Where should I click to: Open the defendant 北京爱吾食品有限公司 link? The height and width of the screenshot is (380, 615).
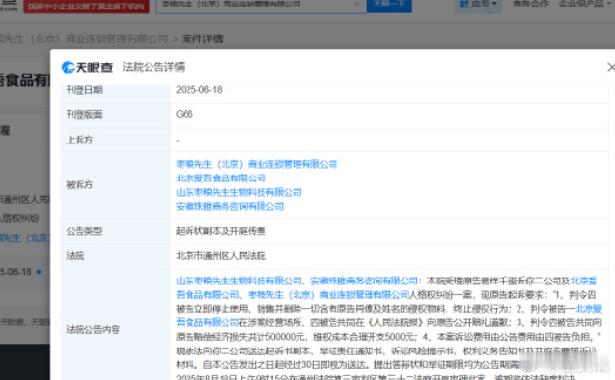pyautogui.click(x=221, y=178)
